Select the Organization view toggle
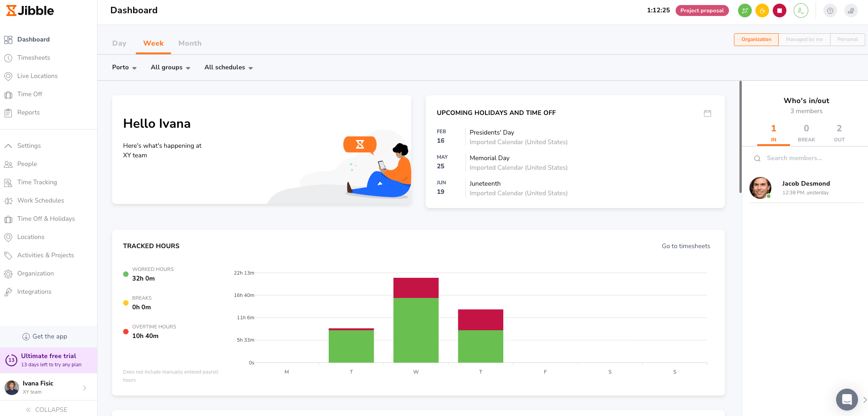 pyautogui.click(x=756, y=40)
